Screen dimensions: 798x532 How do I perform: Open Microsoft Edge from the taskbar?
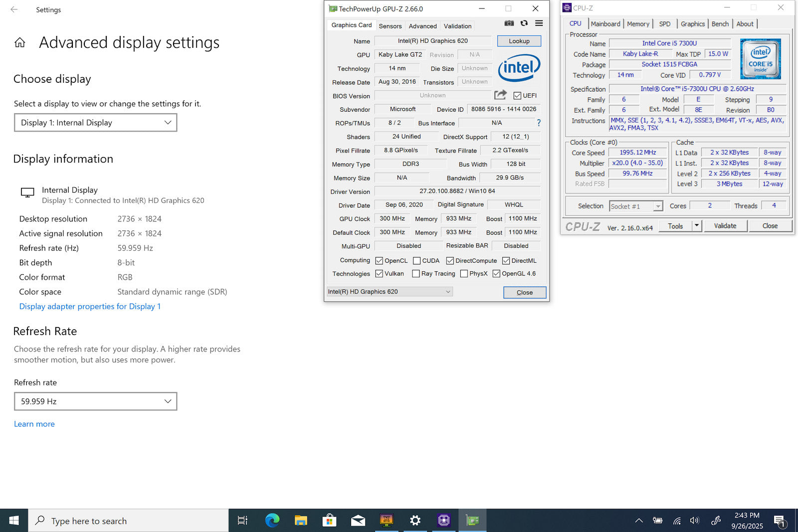(272, 521)
